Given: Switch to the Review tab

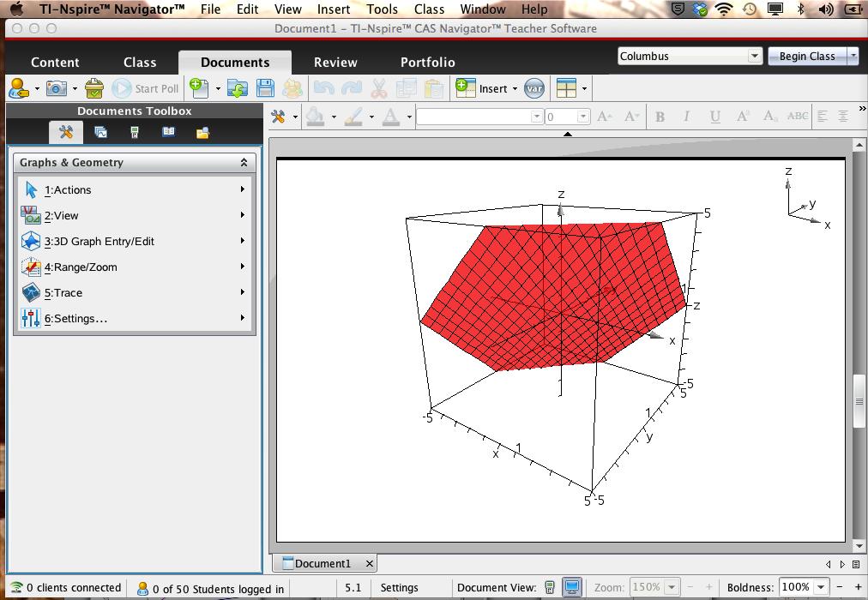Looking at the screenshot, I should (x=335, y=62).
